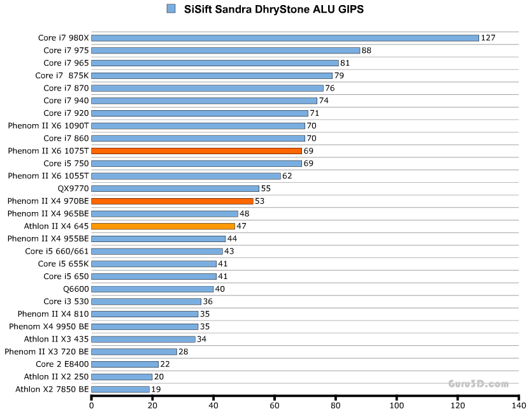The image size is (532, 416).
Task: Select the Core i5 750 bar
Action: coord(196,164)
